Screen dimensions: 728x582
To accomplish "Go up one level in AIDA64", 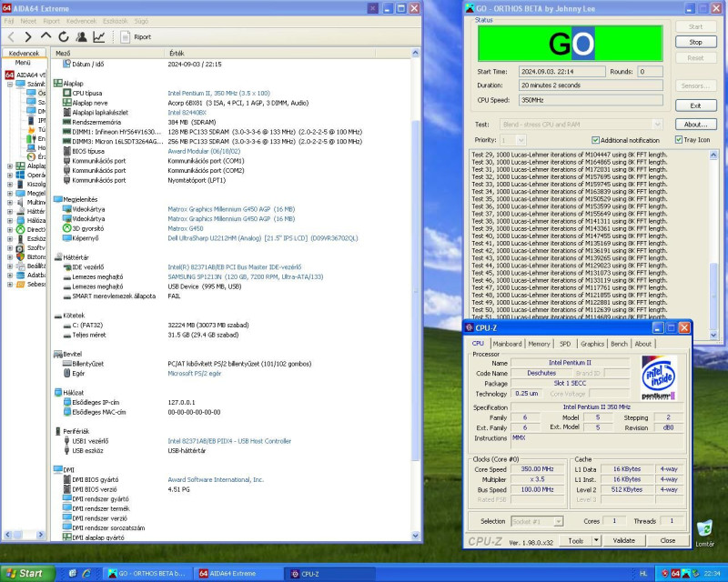I will 46,37.
